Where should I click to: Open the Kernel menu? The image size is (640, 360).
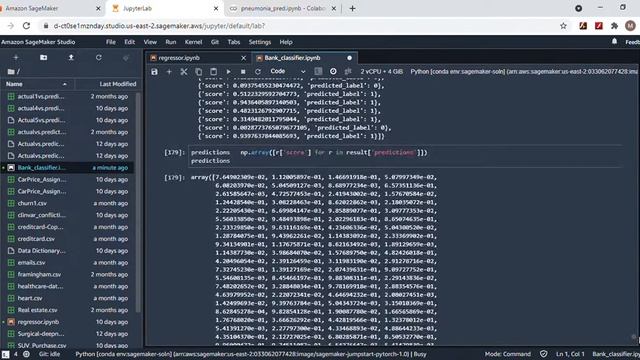click(193, 42)
